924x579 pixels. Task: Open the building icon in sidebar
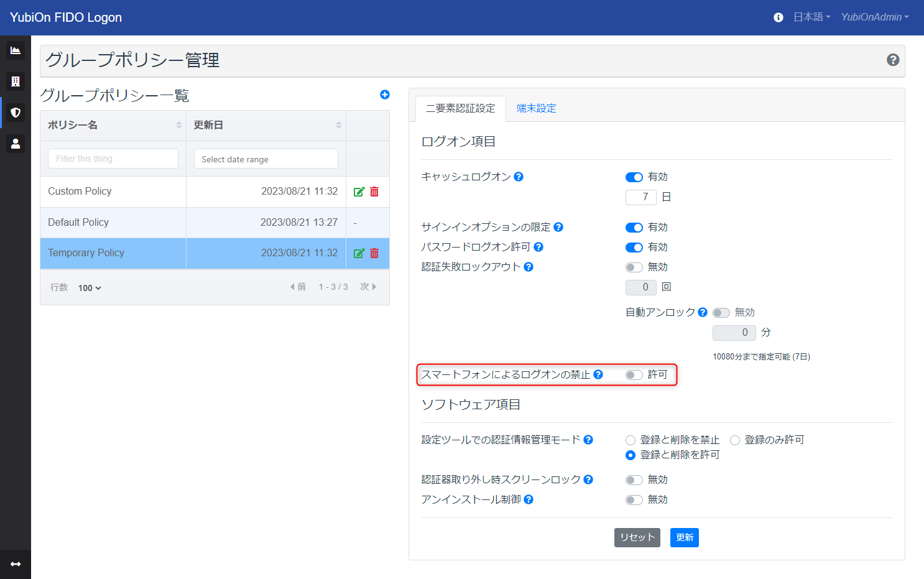coord(16,81)
